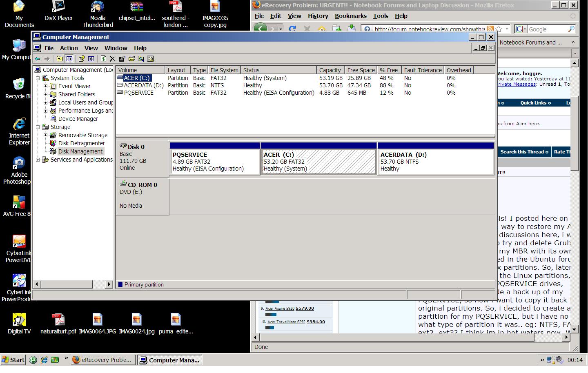Select Disk Management in the tree

point(80,151)
